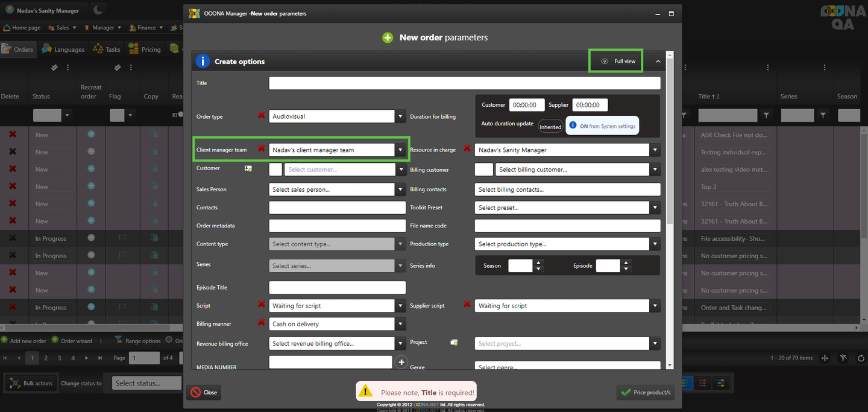Click the Close button
868x412 pixels.
coord(204,392)
